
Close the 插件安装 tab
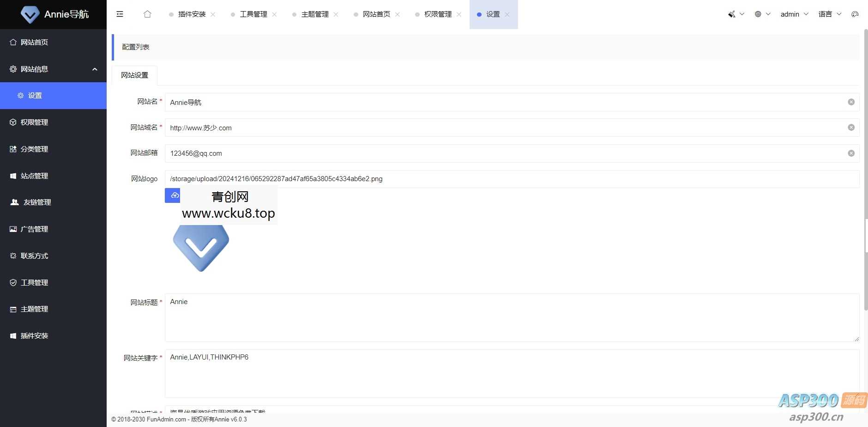coord(213,14)
